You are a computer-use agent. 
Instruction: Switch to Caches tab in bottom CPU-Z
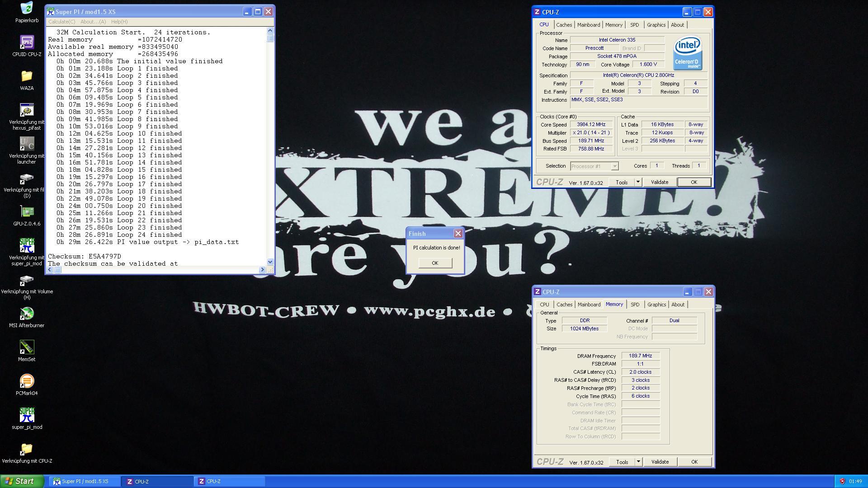(564, 305)
